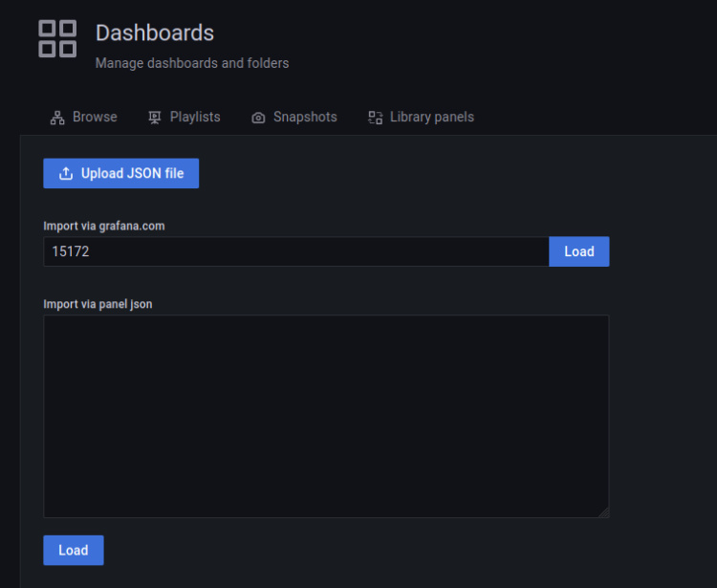717x588 pixels.
Task: Switch to the Browse tab
Action: [x=95, y=118]
